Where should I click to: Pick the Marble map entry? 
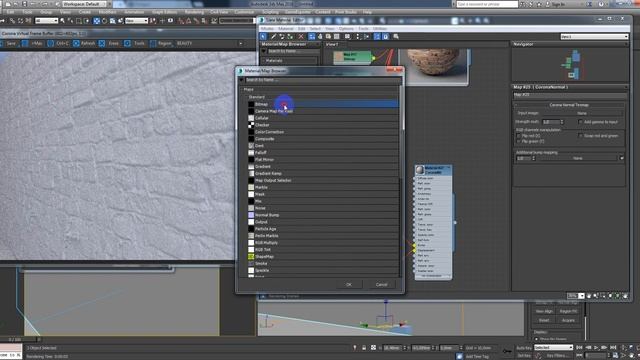coord(322,187)
